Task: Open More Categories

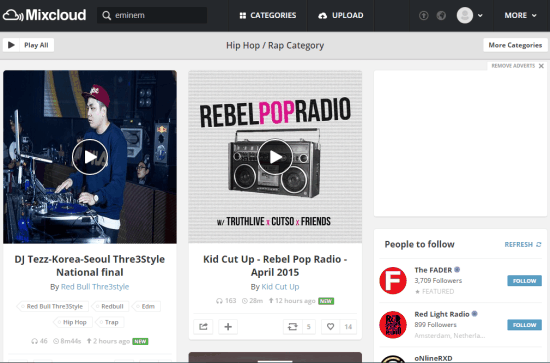Action: pos(515,45)
